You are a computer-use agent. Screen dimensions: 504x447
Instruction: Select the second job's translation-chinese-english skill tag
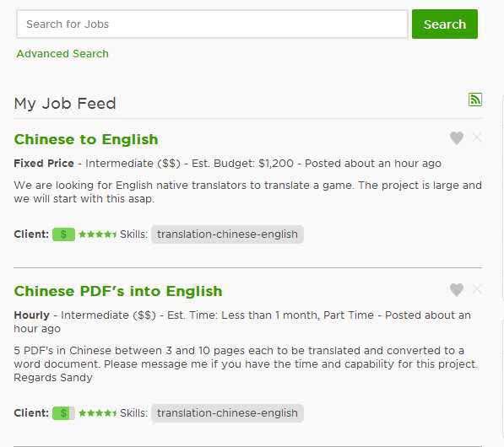(x=227, y=413)
